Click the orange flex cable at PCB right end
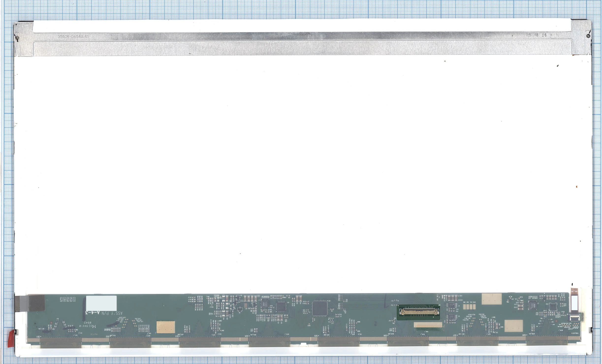The image size is (602, 364). pyautogui.click(x=574, y=292)
